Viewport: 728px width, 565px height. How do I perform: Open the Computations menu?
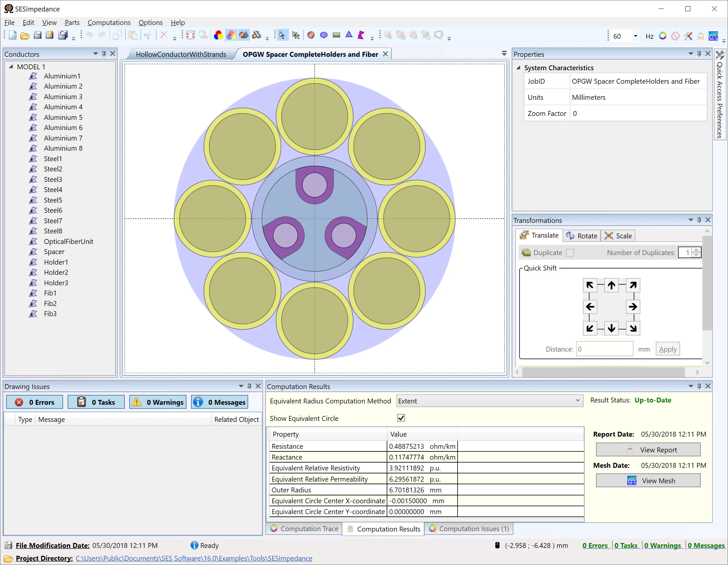[109, 22]
